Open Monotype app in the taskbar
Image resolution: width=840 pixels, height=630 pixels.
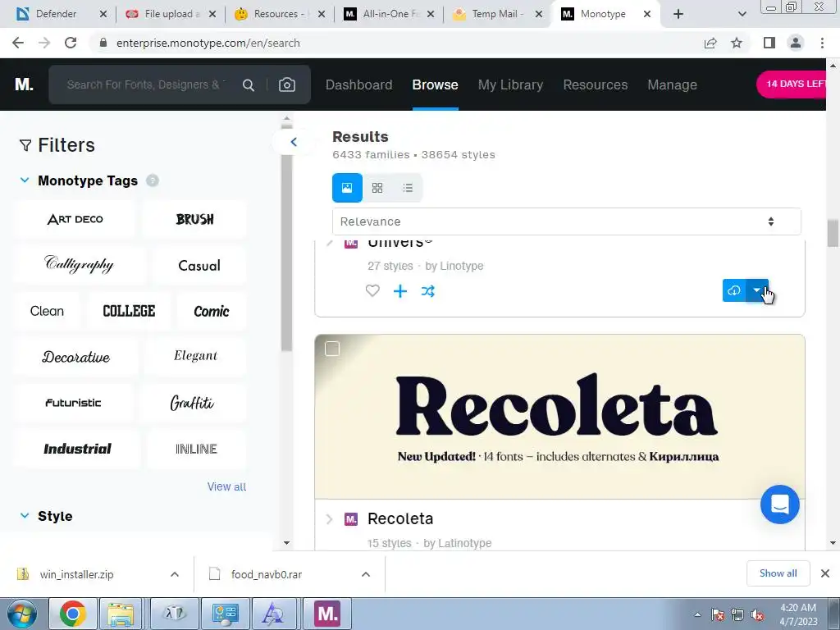327,614
